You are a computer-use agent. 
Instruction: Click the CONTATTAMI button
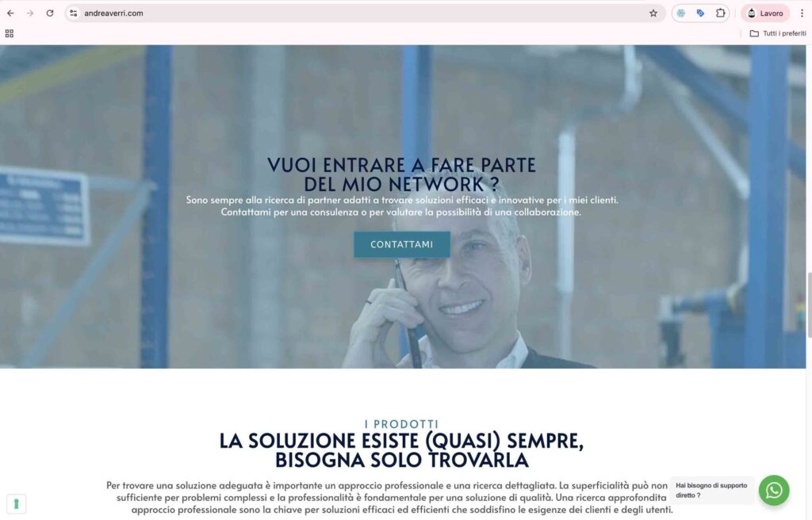(402, 244)
